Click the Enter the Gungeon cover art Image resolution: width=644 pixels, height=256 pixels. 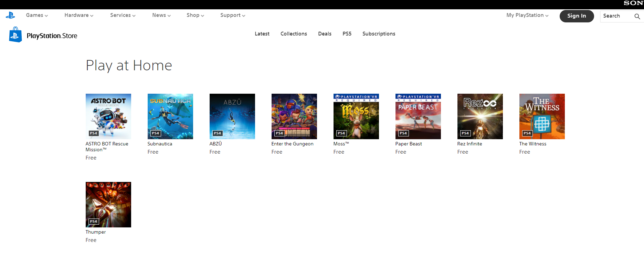click(x=294, y=116)
